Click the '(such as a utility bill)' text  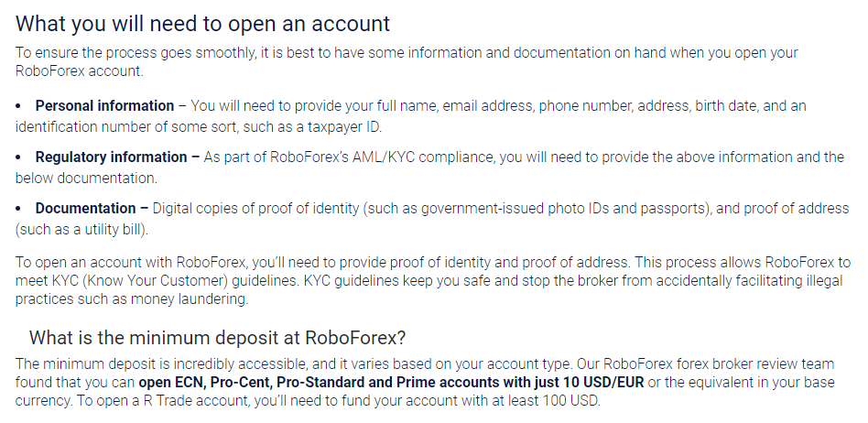point(81,229)
